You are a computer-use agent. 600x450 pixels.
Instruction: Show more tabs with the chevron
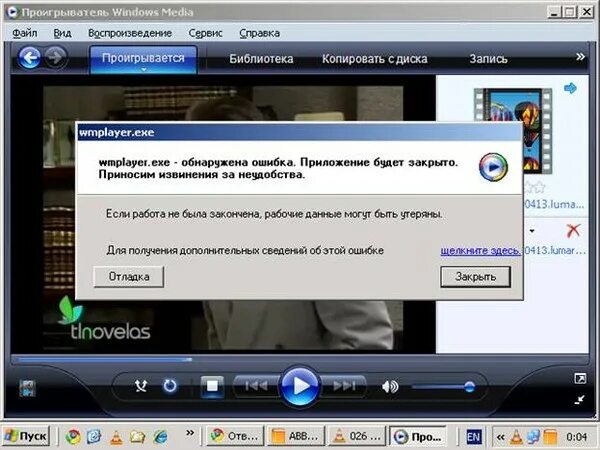(x=580, y=57)
